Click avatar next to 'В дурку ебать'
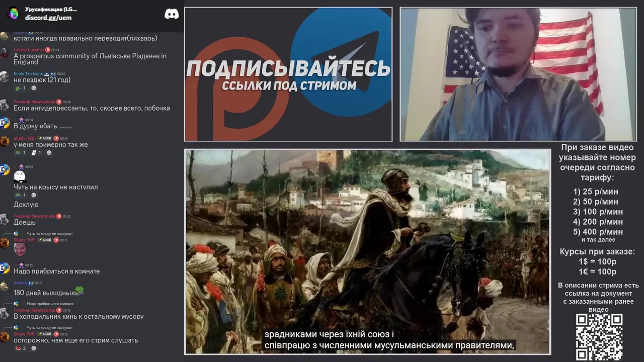 4,123
